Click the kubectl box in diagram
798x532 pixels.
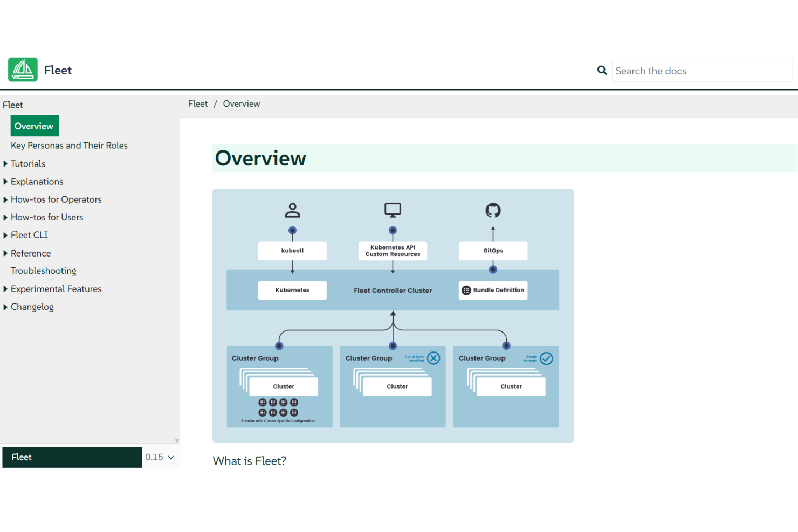pos(292,251)
